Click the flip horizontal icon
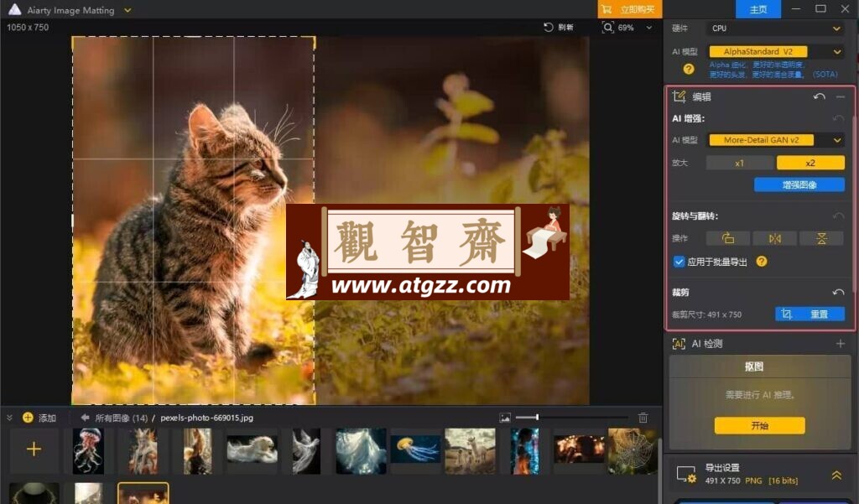859x504 pixels. [x=774, y=238]
